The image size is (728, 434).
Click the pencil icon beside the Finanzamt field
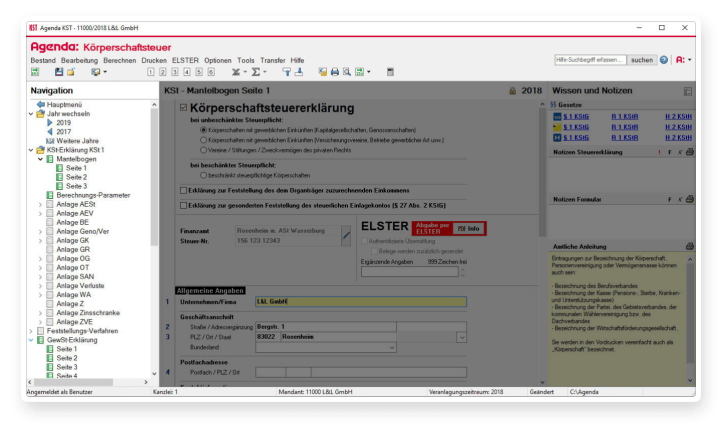click(x=346, y=236)
